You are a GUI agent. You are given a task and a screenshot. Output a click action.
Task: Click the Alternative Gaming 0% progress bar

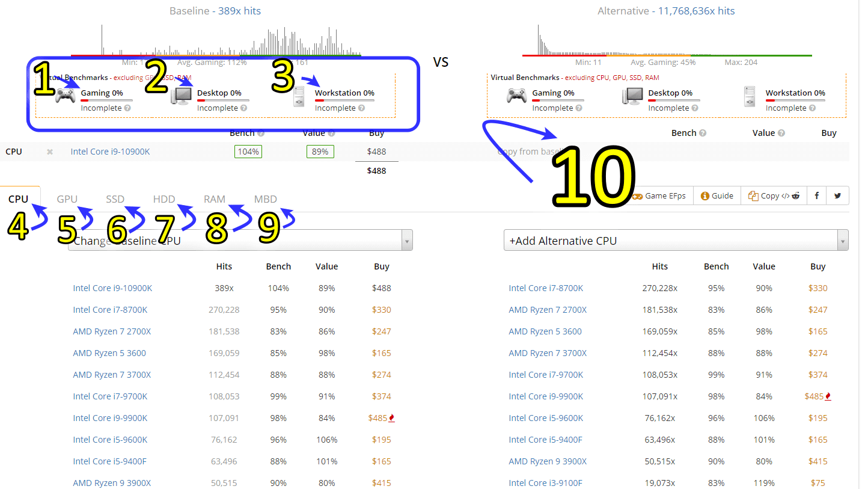(x=558, y=100)
